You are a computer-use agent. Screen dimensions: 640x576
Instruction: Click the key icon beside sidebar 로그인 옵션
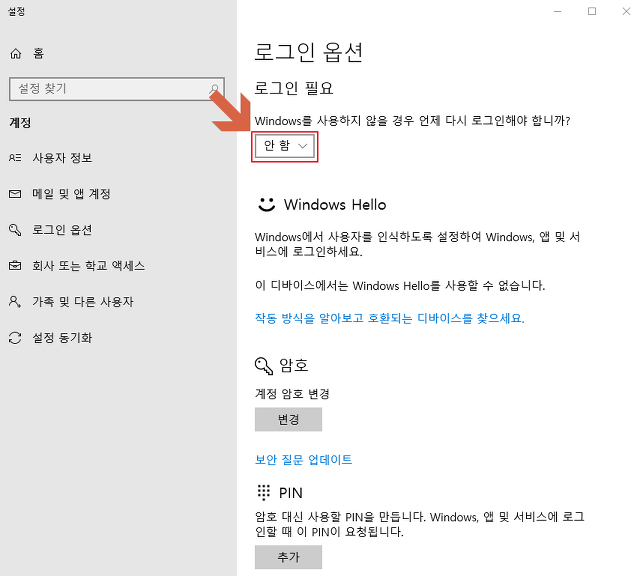point(15,230)
